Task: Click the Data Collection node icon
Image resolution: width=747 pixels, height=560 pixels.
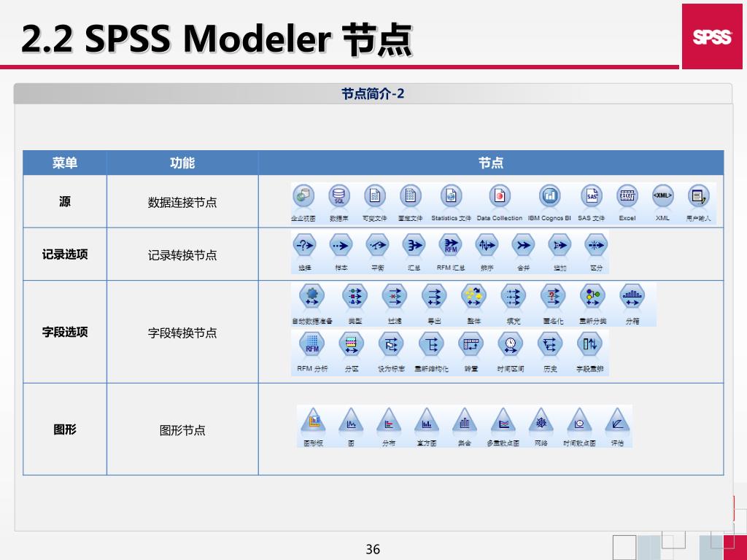Action: 500,195
